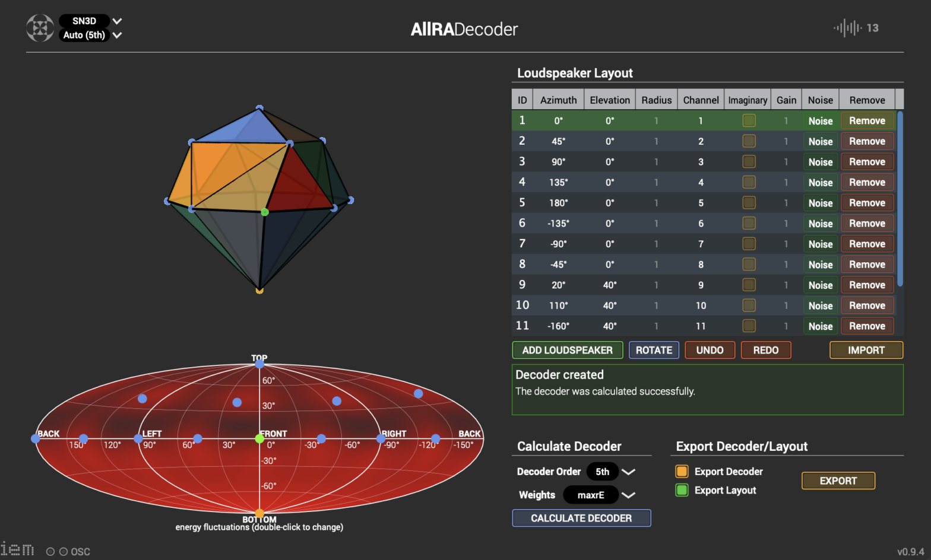Enable the Export Decoder checkbox
The image size is (931, 560).
682,472
